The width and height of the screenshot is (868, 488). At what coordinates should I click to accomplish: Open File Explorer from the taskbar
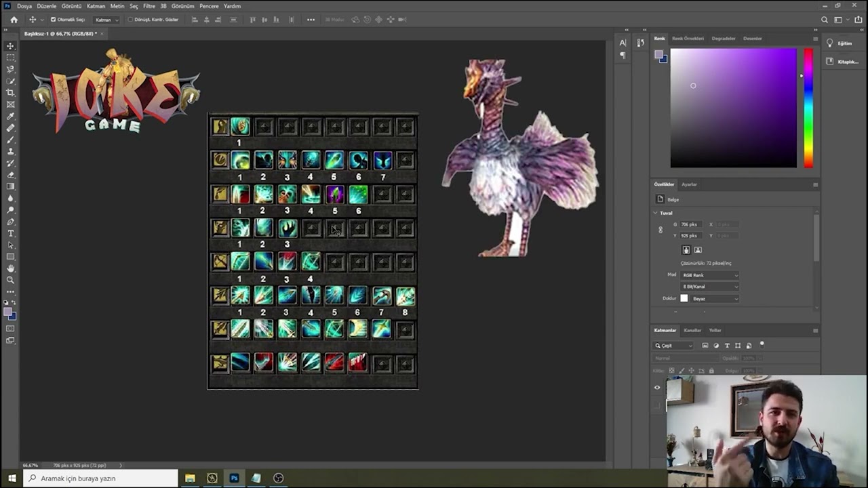click(x=190, y=478)
